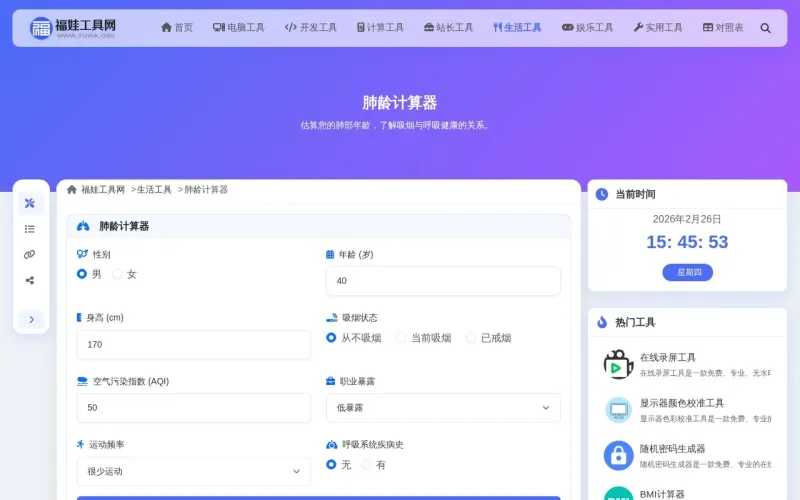This screenshot has height=500, width=800.
Task: Expand the left sidebar arrow
Action: click(x=32, y=319)
